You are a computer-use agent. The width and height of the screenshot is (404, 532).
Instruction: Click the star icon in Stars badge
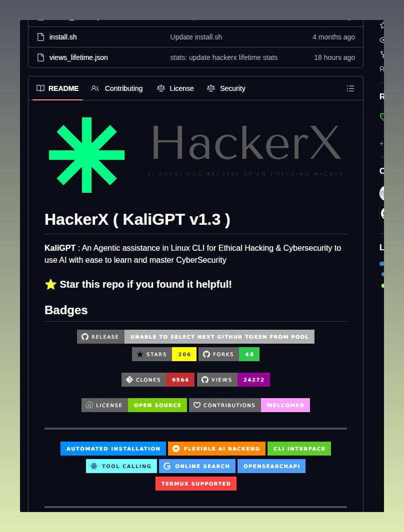click(x=140, y=354)
